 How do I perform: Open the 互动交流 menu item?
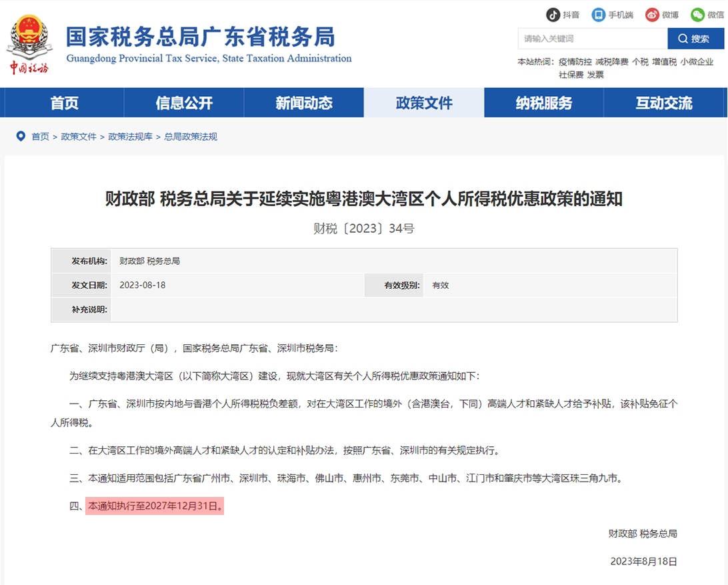coord(663,102)
